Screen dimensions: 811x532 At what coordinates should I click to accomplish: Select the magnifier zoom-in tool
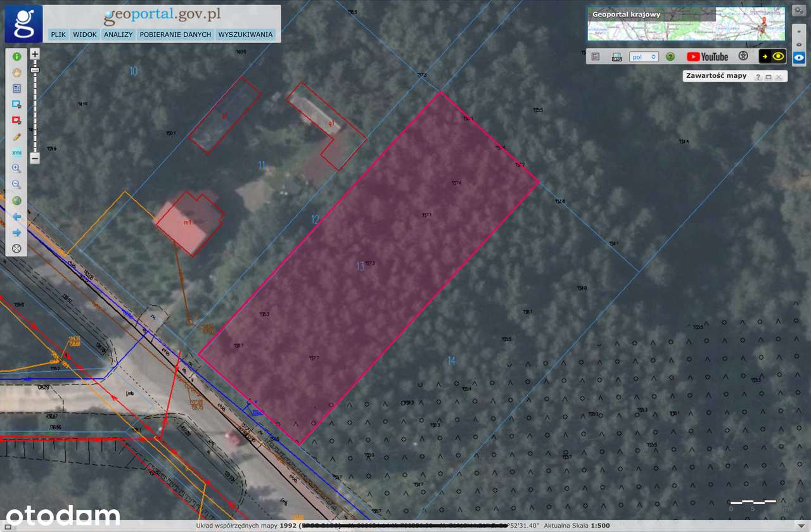[16, 168]
